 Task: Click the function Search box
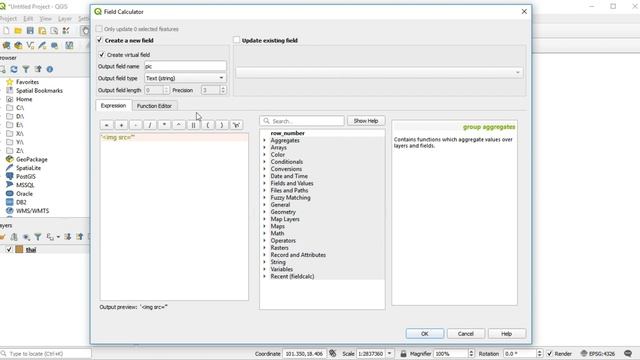coord(302,121)
